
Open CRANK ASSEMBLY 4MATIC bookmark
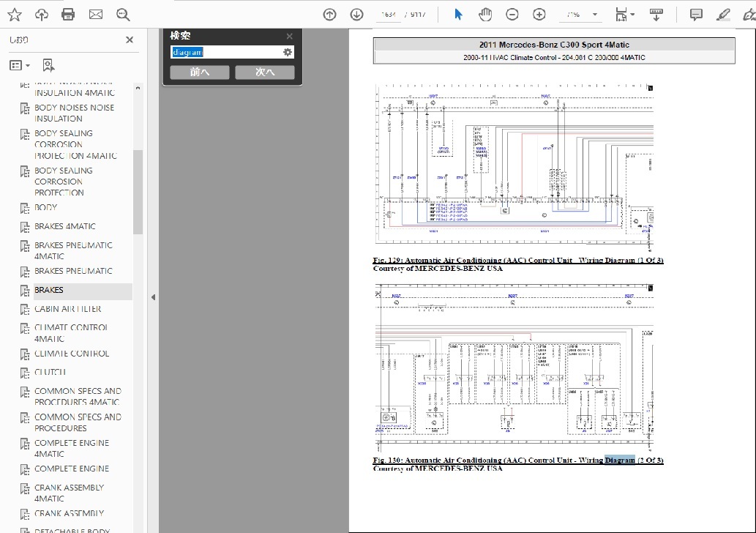pos(69,493)
